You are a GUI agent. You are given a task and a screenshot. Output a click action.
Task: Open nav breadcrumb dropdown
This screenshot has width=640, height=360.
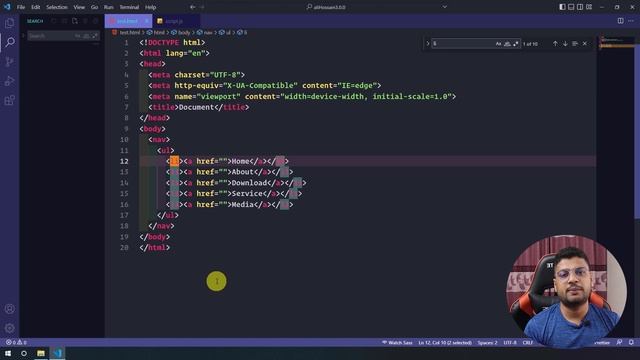coord(205,32)
